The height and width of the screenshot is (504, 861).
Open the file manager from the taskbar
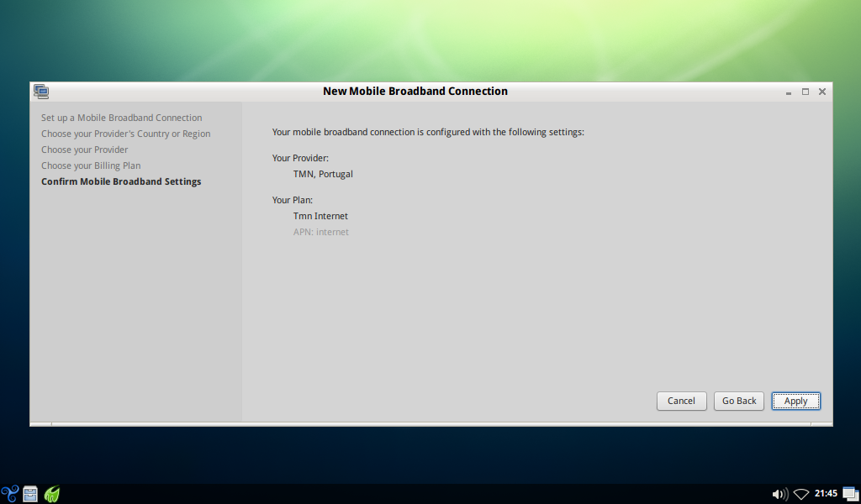click(x=30, y=494)
